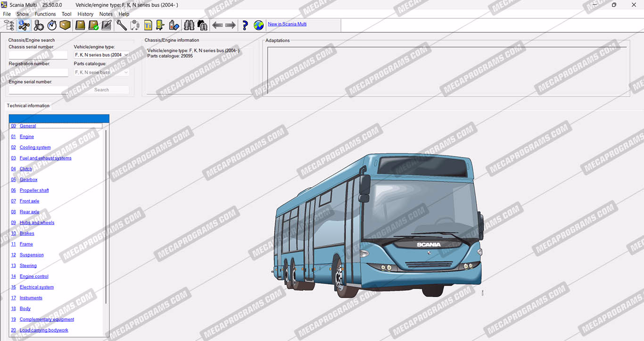Screen dimensions: 644x341
Task: Click inside the Adaptations box
Action: tap(447, 71)
